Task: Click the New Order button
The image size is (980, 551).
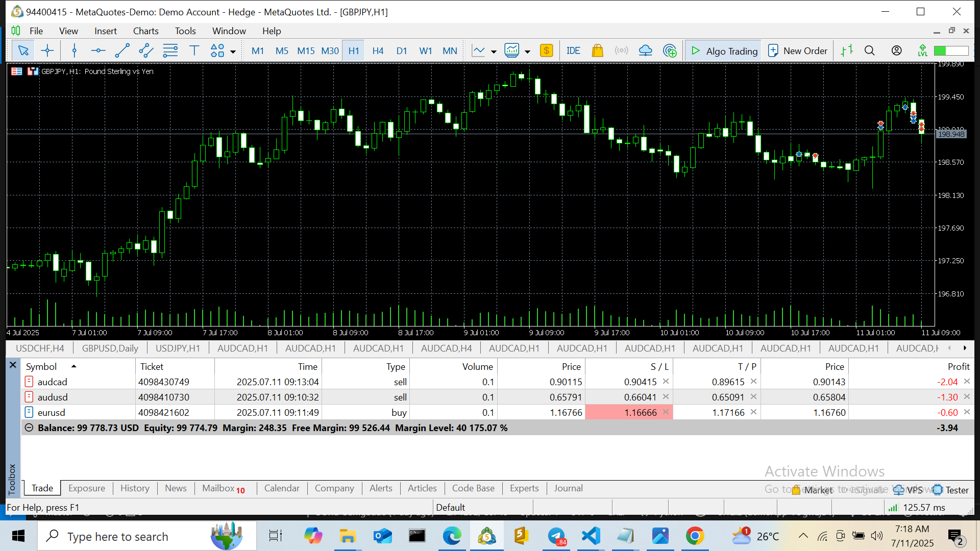Action: point(798,51)
